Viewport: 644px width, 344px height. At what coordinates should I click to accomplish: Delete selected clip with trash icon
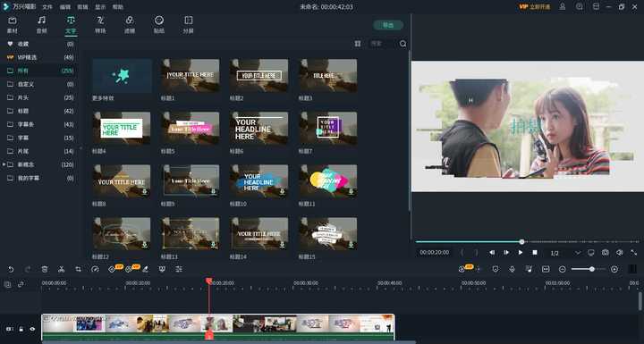tap(45, 269)
